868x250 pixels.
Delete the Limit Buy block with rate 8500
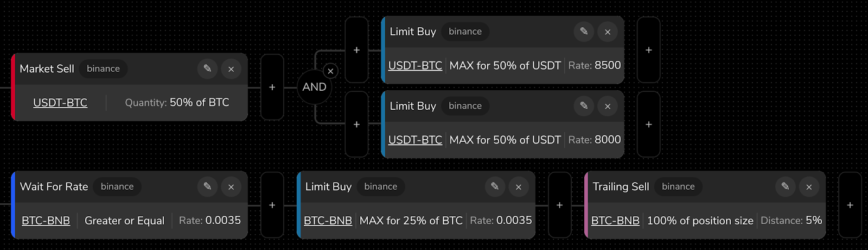click(x=608, y=32)
